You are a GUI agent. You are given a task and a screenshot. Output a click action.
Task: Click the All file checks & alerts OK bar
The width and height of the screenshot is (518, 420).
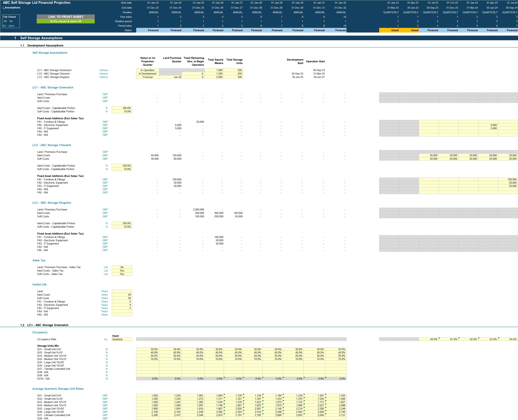click(x=66, y=21)
